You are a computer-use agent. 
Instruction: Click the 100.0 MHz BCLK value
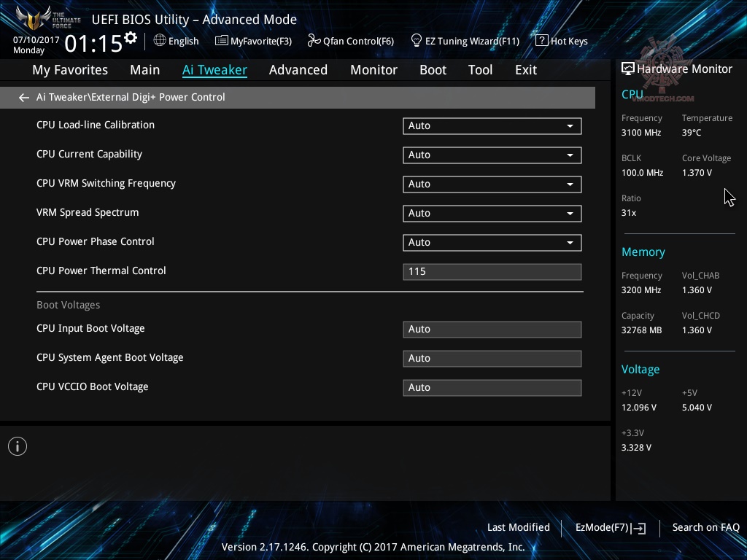pyautogui.click(x=642, y=173)
